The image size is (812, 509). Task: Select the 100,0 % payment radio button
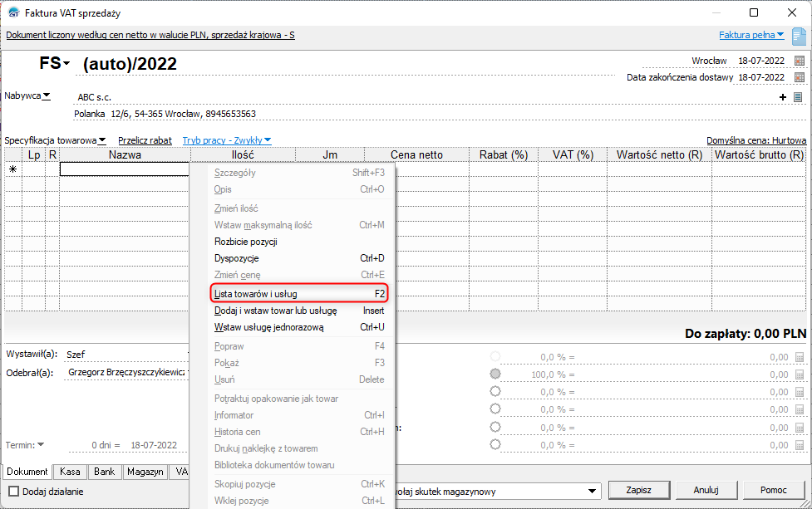495,374
